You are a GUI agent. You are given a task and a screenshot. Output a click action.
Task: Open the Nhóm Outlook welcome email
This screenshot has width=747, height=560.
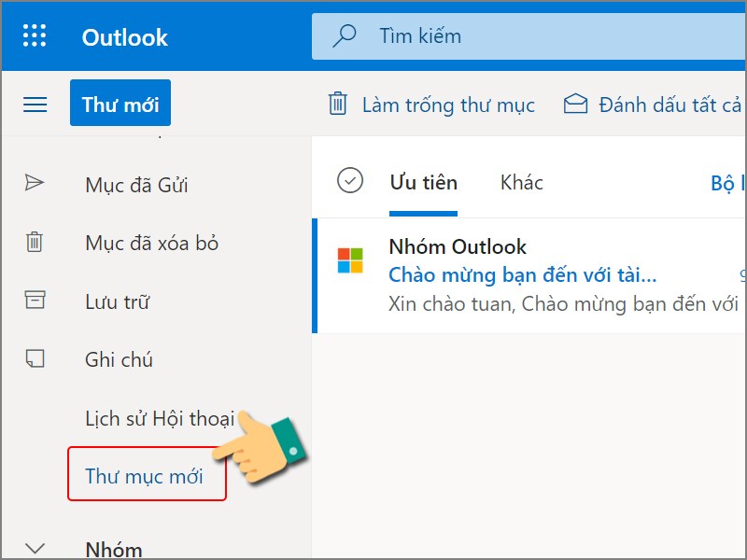point(542,275)
